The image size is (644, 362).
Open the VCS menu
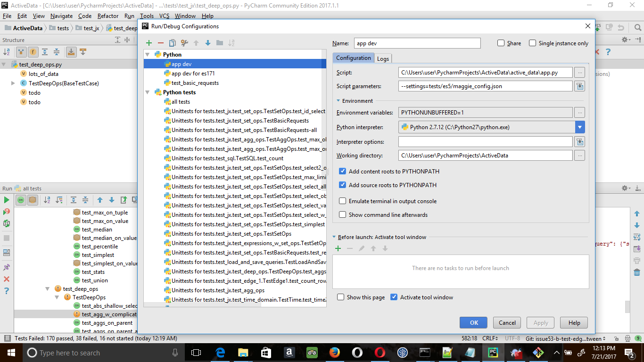click(164, 16)
